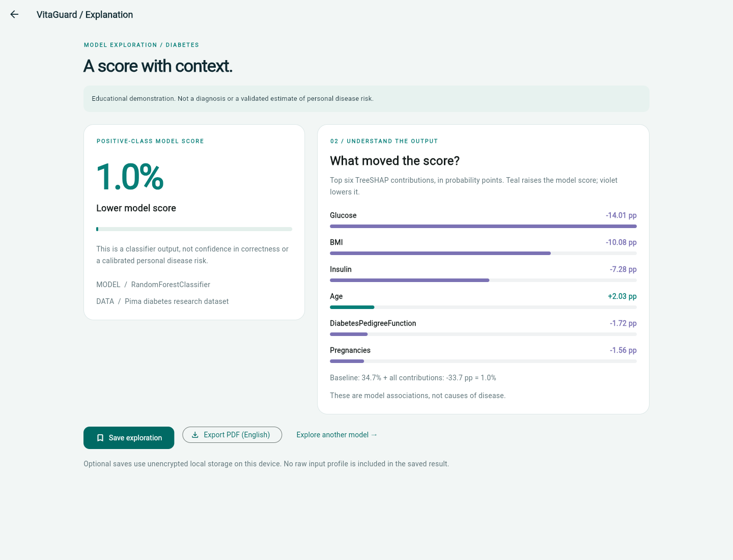Click the download icon in Export PDF

pyautogui.click(x=195, y=435)
